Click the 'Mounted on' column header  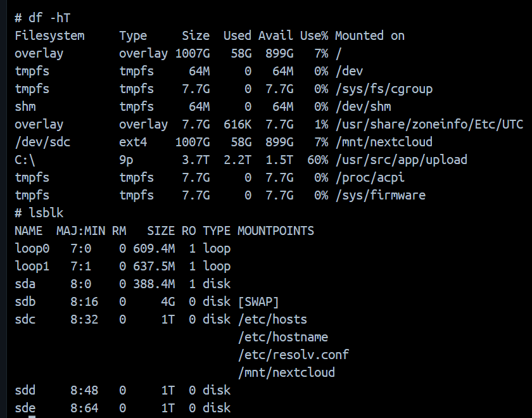[370, 35]
